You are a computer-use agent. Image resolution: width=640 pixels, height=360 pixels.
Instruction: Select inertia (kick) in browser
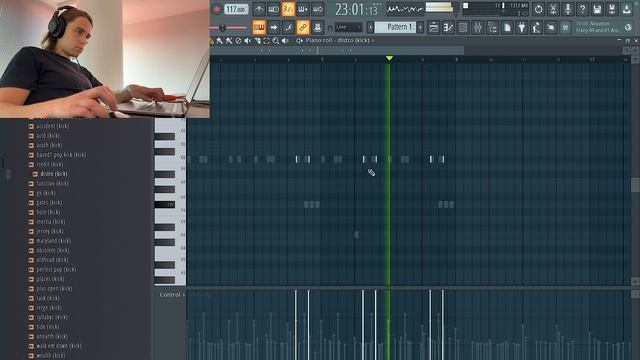tap(51, 222)
